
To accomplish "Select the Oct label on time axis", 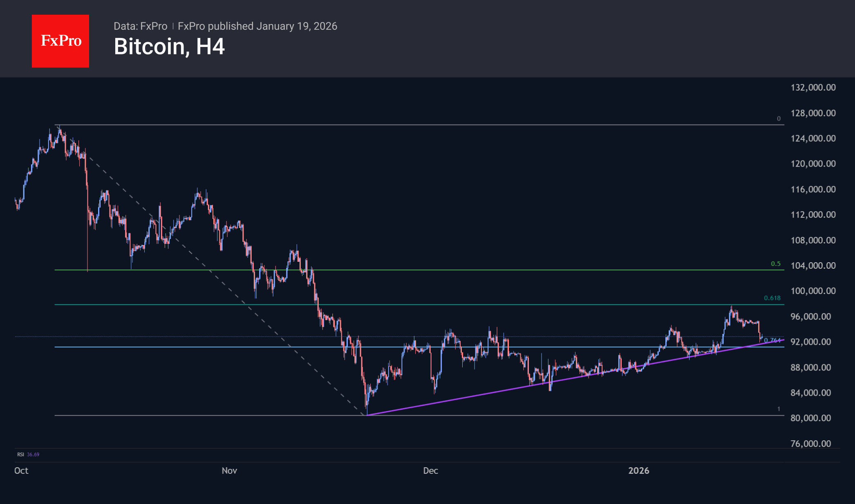I will (x=21, y=471).
